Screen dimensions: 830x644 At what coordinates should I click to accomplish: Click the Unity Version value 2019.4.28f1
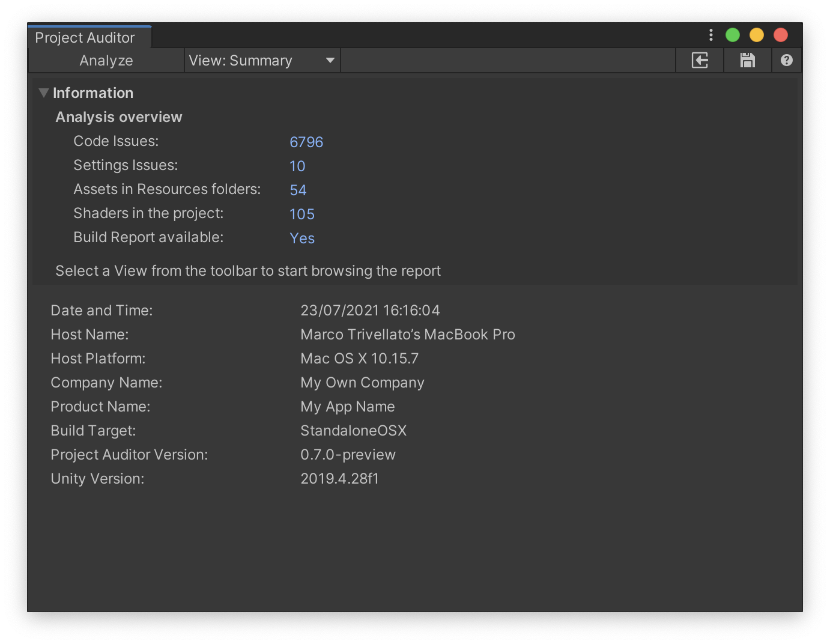tap(339, 479)
